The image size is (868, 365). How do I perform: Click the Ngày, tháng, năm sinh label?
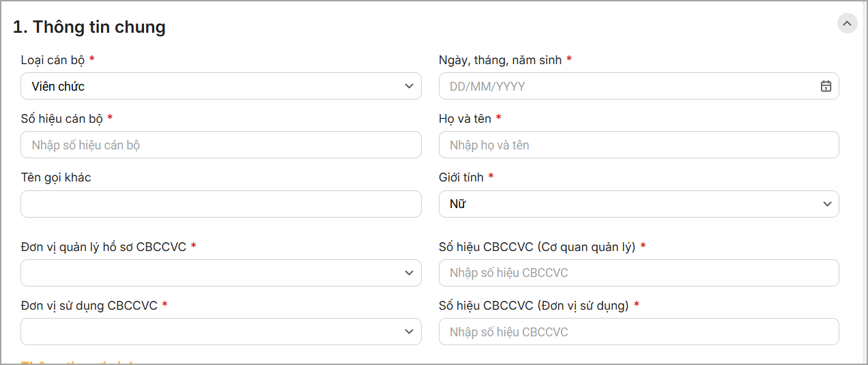coord(500,60)
